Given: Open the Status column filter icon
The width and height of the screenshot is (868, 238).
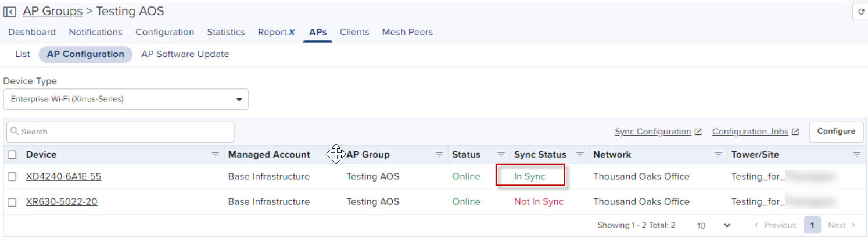Looking at the screenshot, I should 501,155.
